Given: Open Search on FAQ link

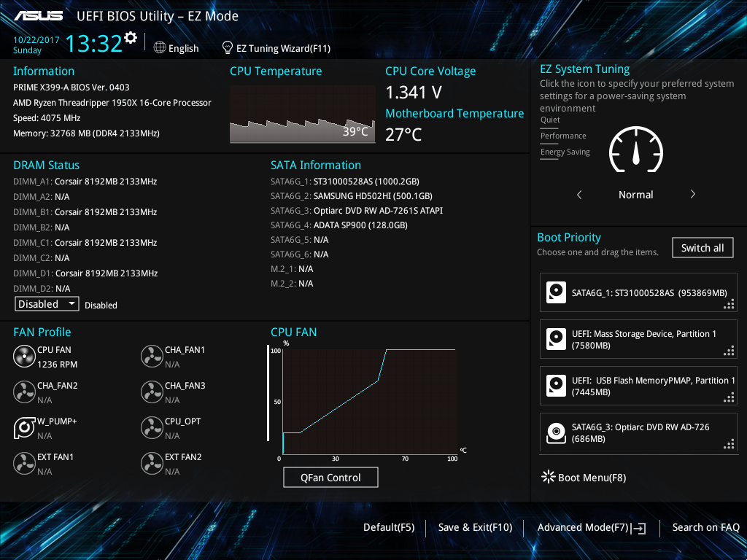Looking at the screenshot, I should coord(705,528).
